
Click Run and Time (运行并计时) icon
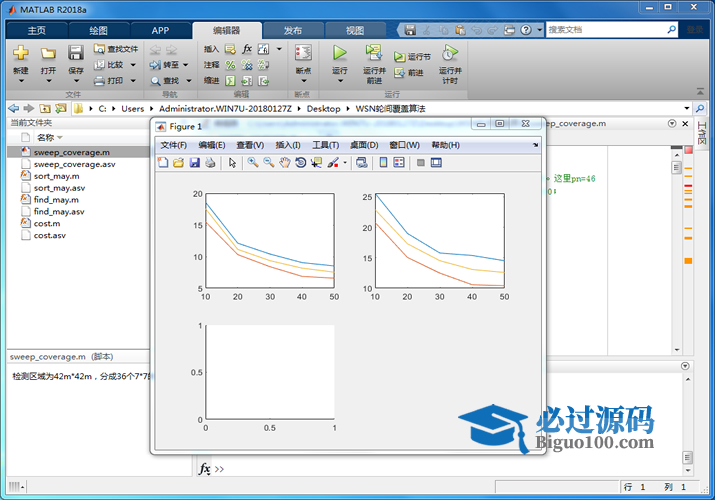[450, 53]
